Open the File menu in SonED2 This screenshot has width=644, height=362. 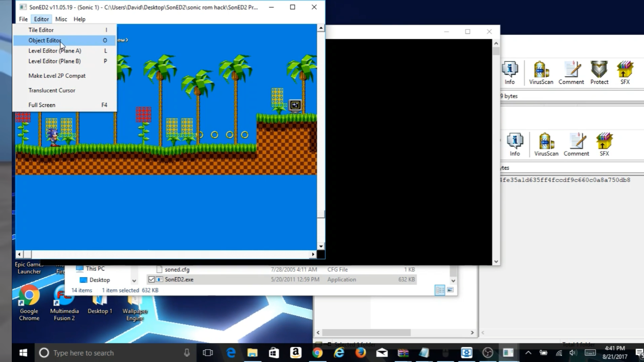click(23, 19)
